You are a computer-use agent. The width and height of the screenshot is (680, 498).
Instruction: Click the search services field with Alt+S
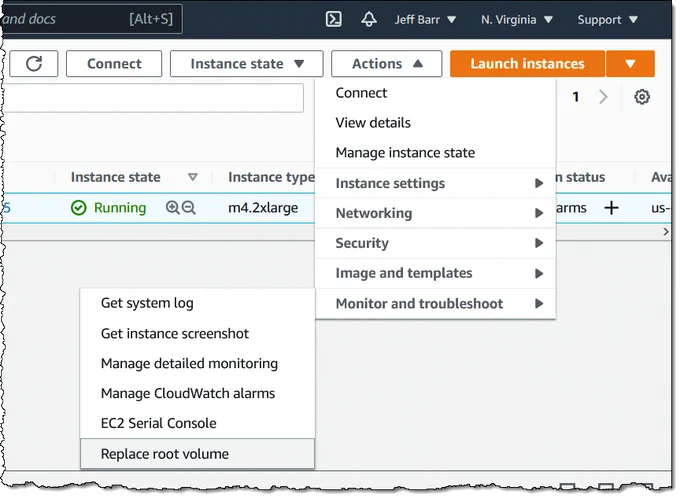(x=92, y=19)
